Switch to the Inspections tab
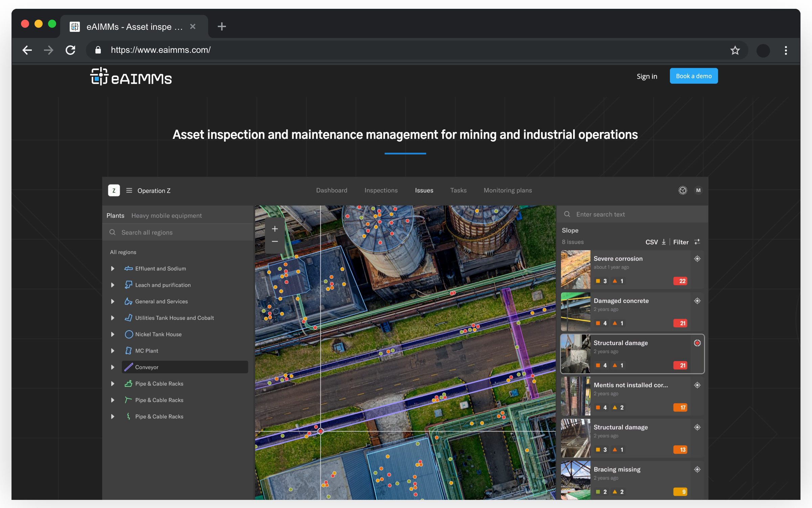 (x=381, y=190)
